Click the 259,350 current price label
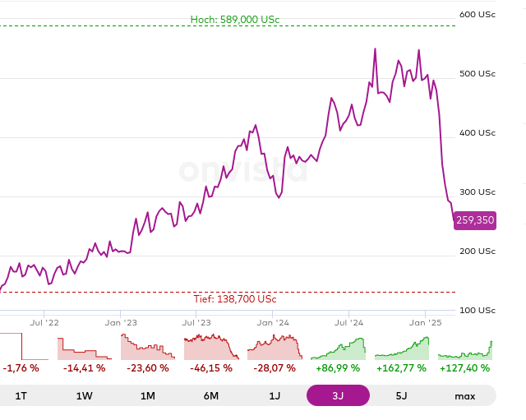 point(474,220)
